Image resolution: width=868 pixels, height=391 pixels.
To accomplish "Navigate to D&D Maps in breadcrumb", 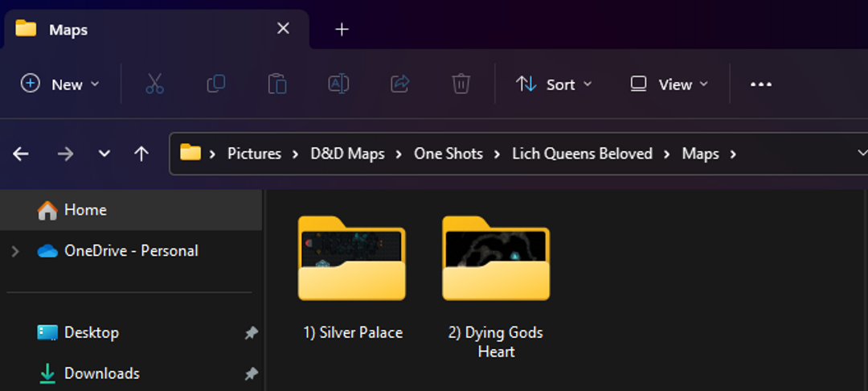I will tap(348, 154).
